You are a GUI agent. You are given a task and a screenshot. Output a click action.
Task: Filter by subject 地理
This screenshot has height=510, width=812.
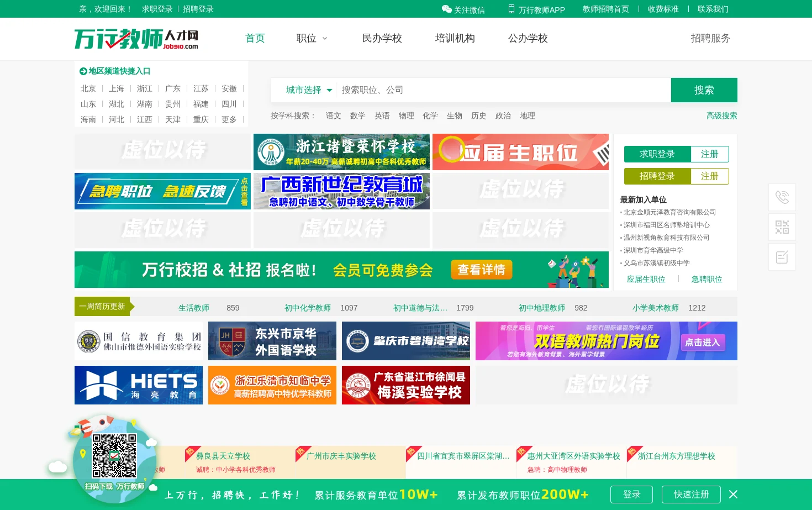[x=528, y=115]
